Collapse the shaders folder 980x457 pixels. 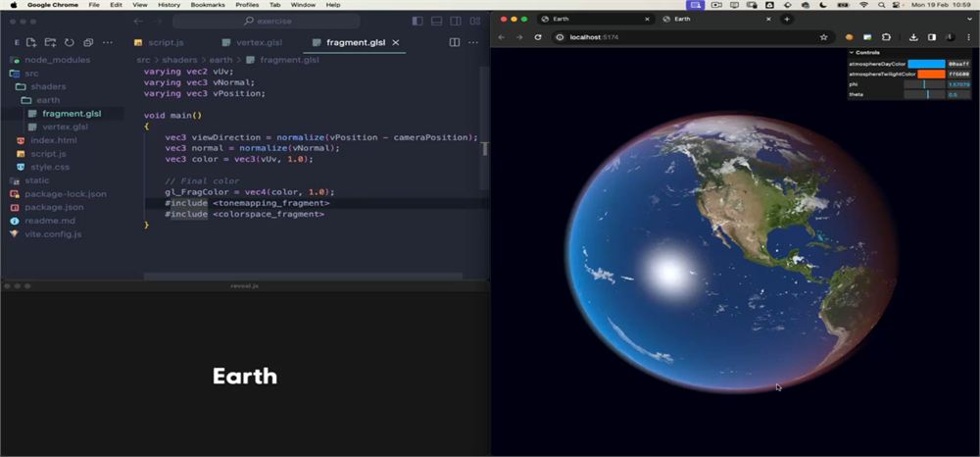[x=48, y=86]
